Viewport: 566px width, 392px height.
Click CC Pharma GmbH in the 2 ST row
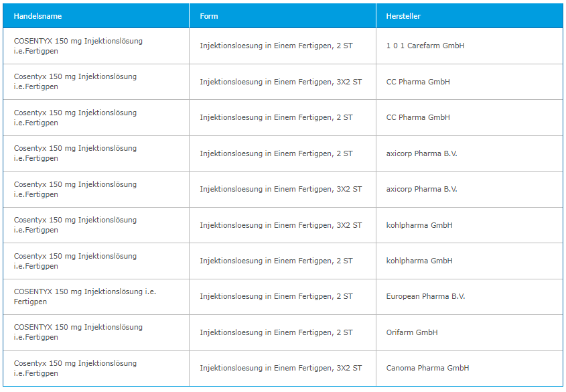click(418, 118)
